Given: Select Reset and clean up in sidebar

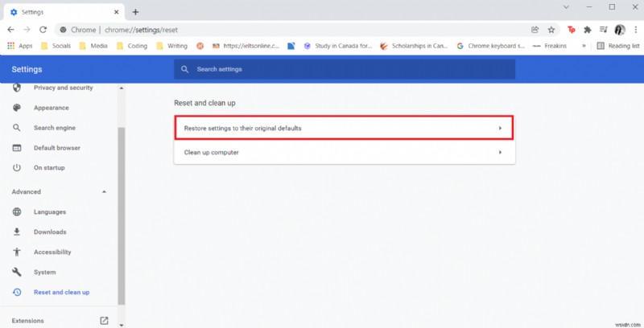Looking at the screenshot, I should tap(62, 292).
